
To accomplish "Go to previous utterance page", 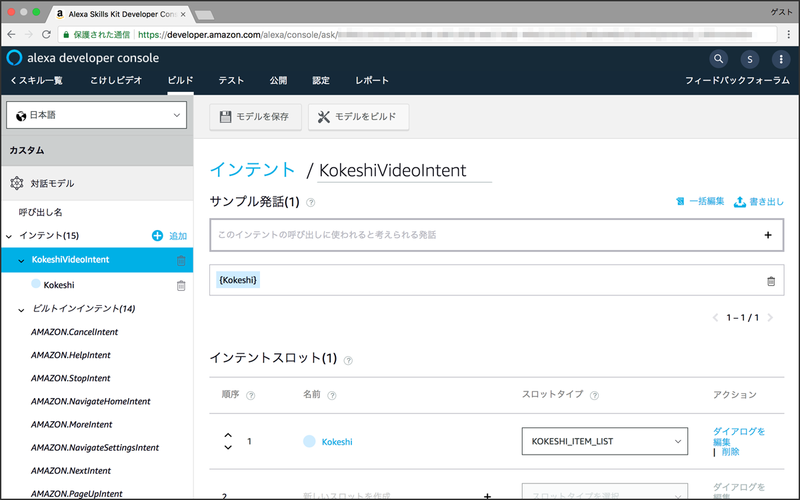I will click(715, 317).
